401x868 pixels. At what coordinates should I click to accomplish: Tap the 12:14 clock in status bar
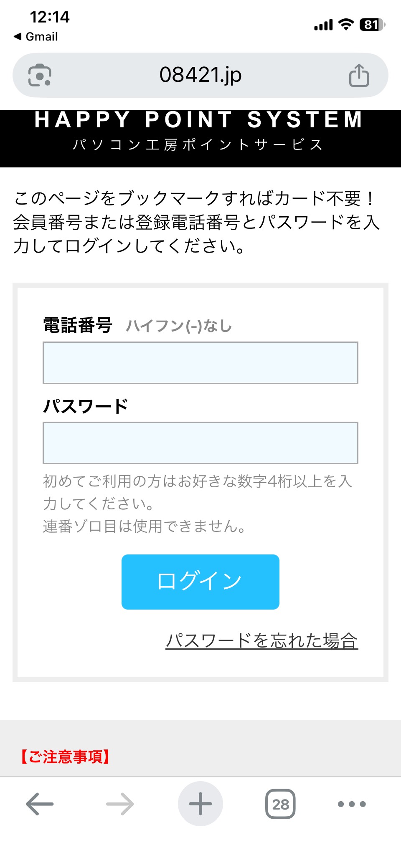click(x=49, y=18)
